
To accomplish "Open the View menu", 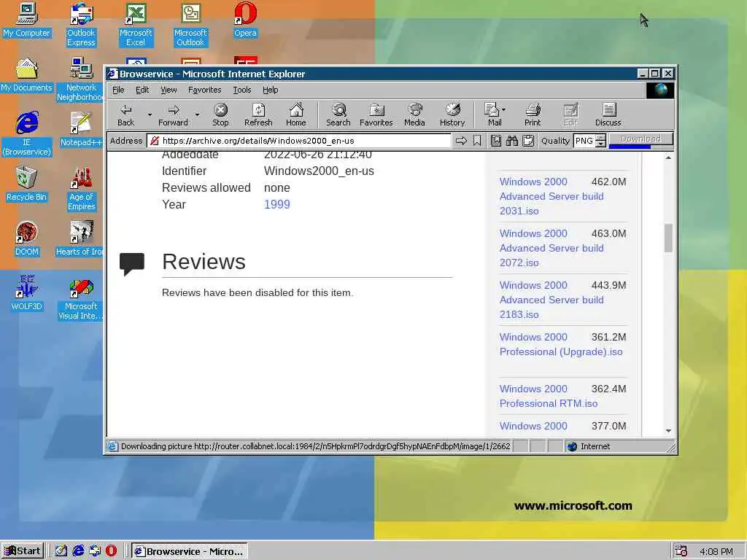I will coord(169,90).
